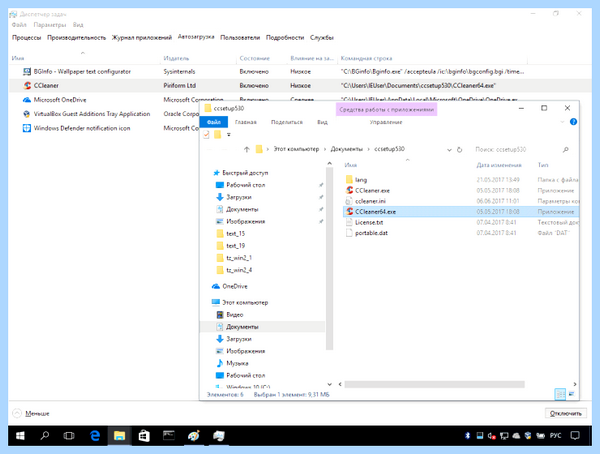Select the CCleaner.exe file icon
The height and width of the screenshot is (454, 600).
[x=349, y=190]
